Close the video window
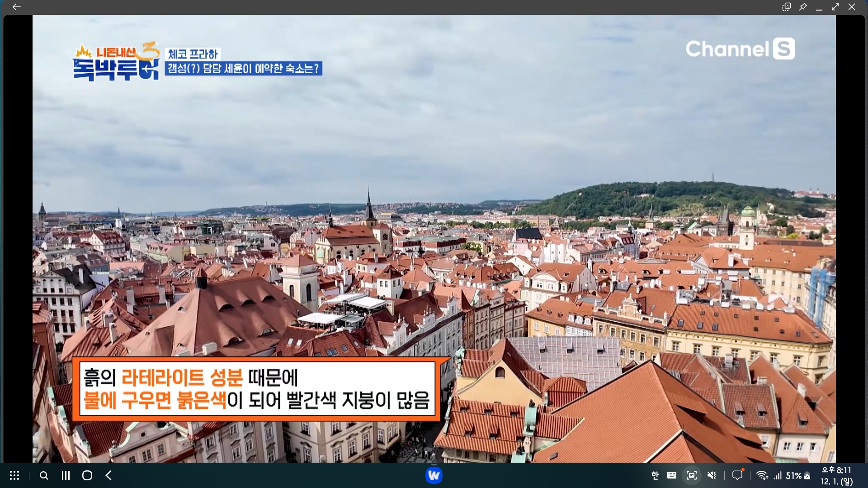The image size is (868, 488). (x=852, y=7)
